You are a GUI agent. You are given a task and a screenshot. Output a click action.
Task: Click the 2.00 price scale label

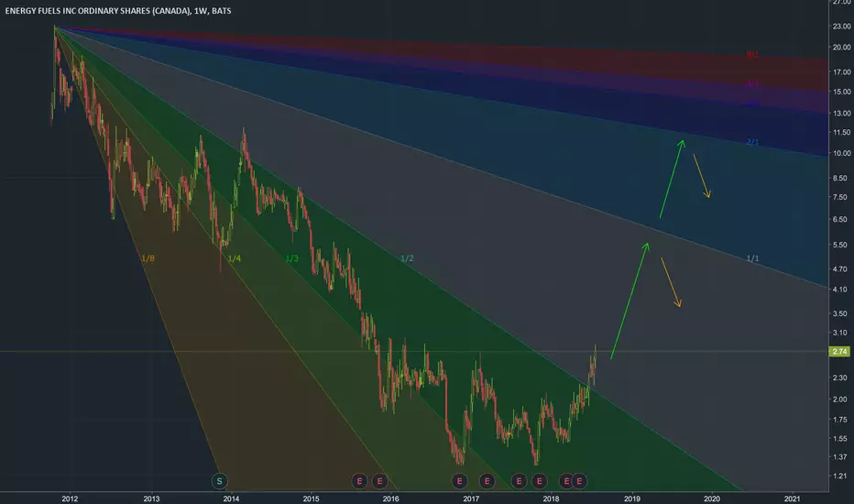[839, 400]
